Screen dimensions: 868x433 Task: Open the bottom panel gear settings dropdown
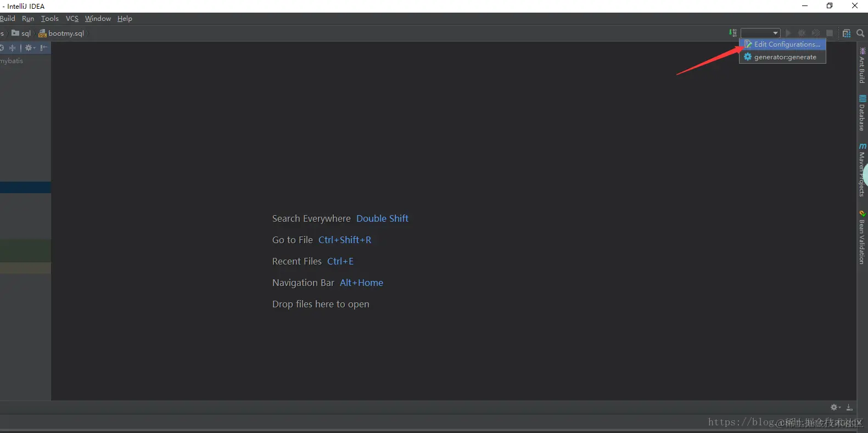(836, 407)
